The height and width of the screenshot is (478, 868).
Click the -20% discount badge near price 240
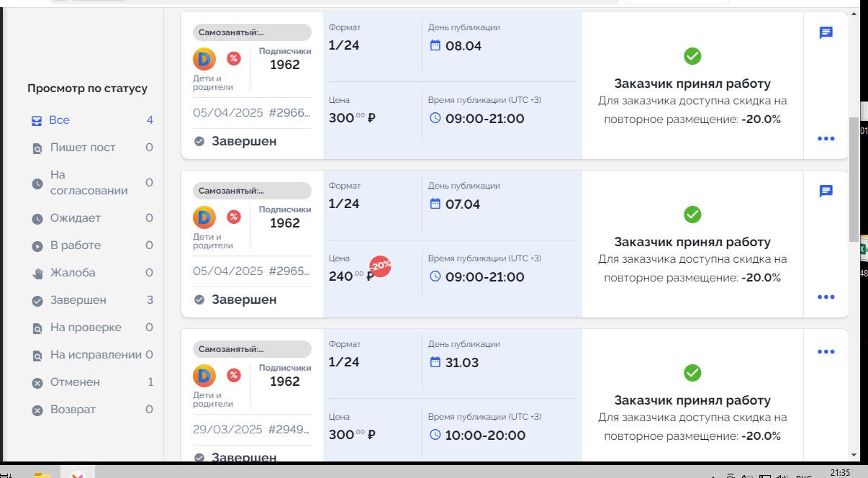(x=380, y=266)
